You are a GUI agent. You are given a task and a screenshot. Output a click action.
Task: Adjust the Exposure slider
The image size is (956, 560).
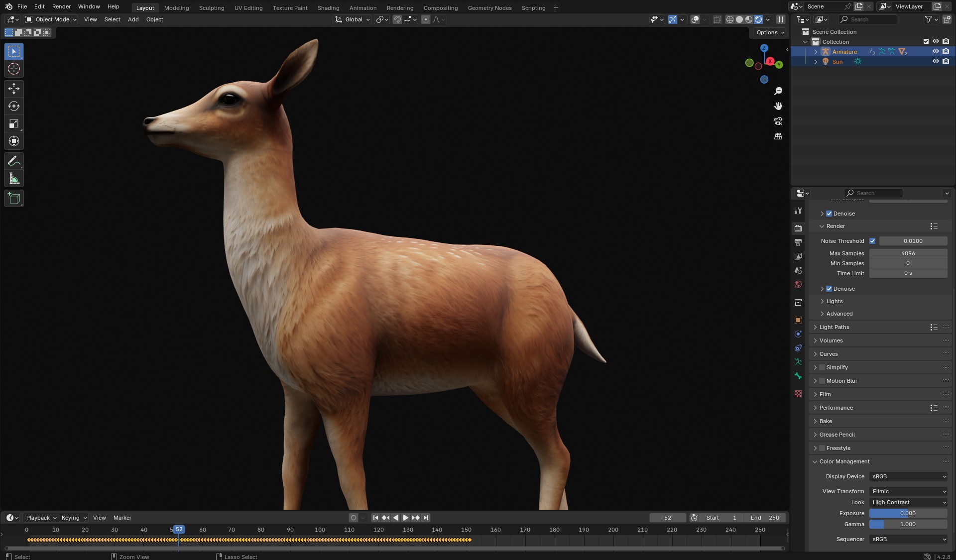click(908, 513)
